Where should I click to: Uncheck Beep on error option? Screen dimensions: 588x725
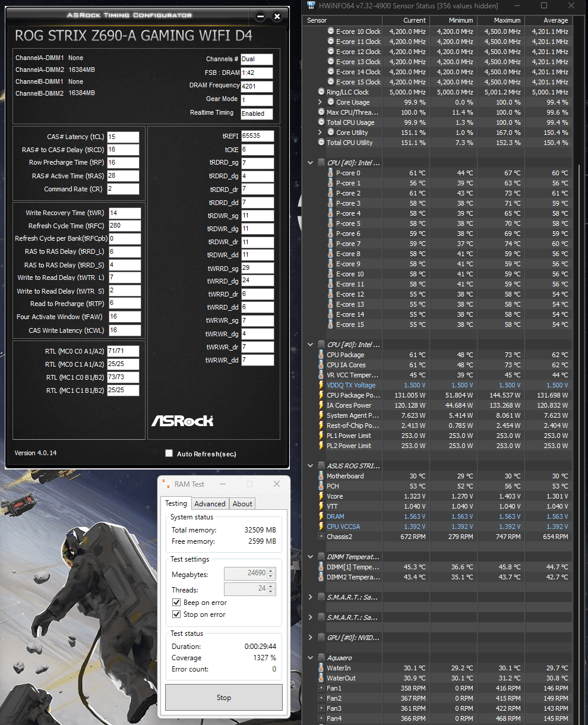point(176,603)
